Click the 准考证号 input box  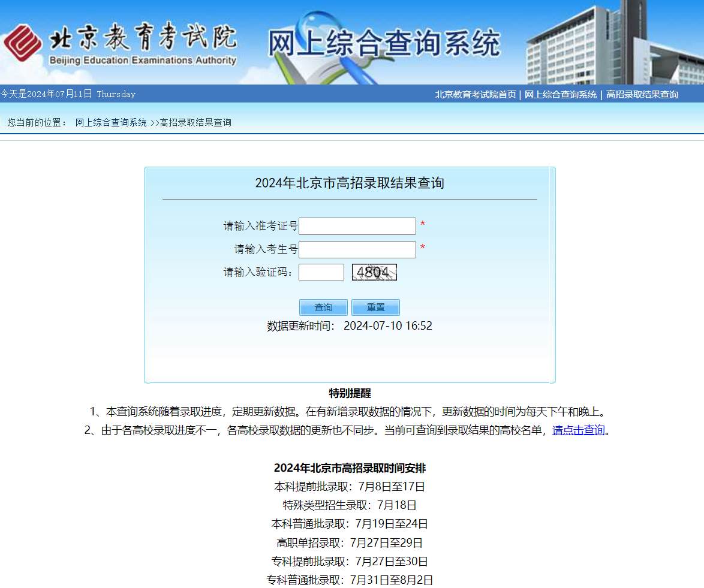357,226
